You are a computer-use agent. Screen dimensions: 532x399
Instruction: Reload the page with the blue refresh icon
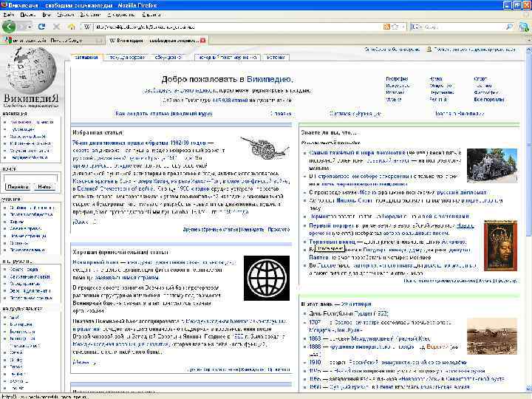tap(41, 27)
